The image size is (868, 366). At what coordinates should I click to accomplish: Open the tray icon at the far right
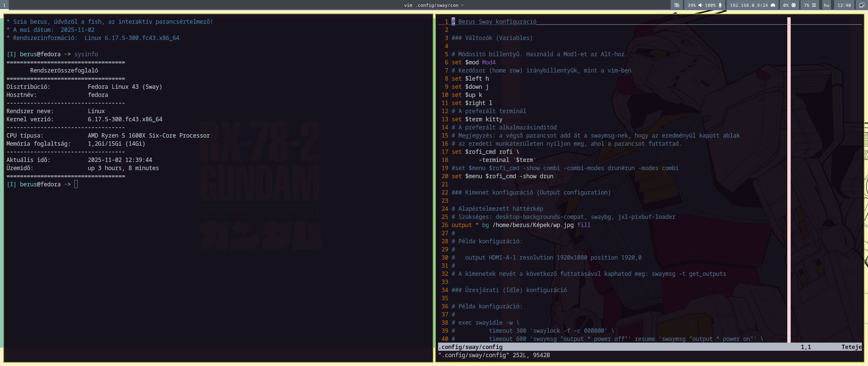click(862, 5)
